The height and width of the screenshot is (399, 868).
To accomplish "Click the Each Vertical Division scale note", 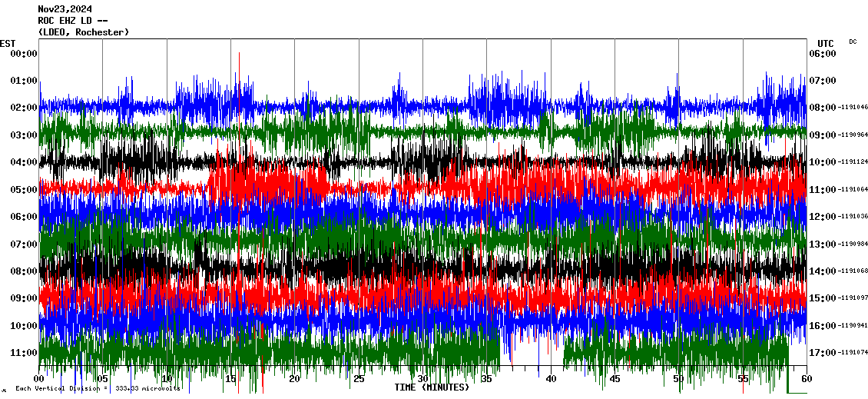I will (x=98, y=388).
